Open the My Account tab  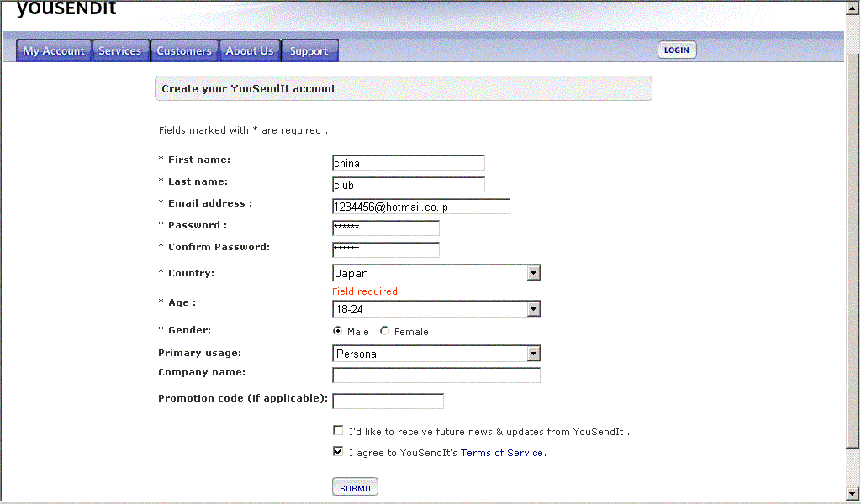54,51
